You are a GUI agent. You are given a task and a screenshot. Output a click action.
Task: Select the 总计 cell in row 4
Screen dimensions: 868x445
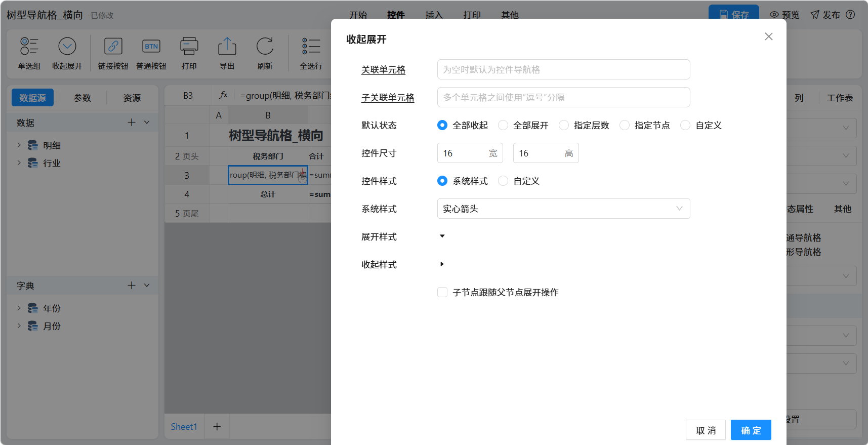268,194
